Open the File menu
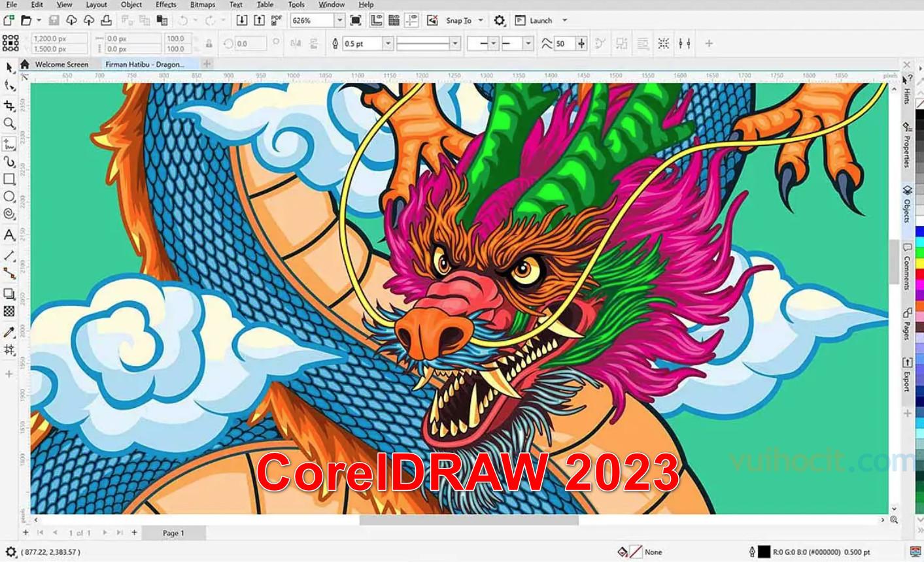 tap(11, 5)
